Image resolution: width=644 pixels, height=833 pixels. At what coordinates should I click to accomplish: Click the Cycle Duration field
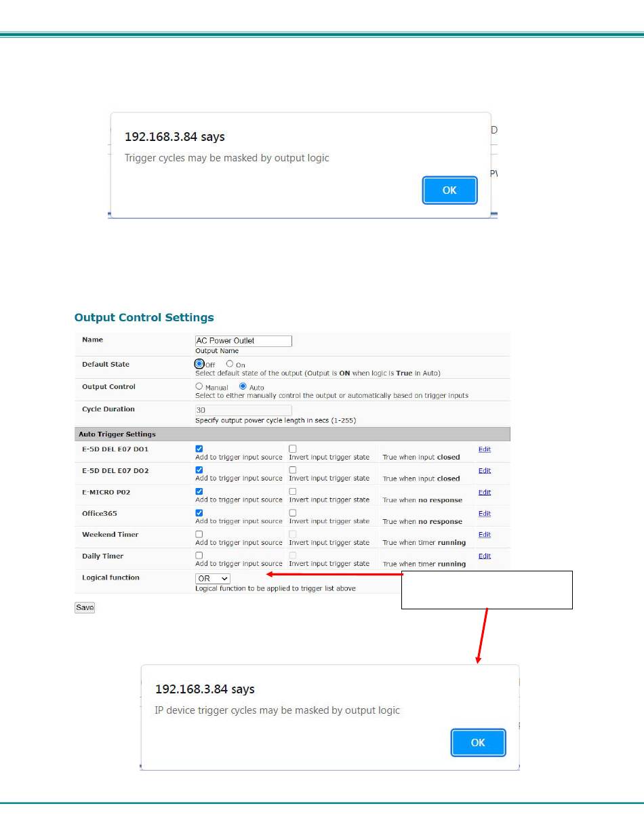[x=243, y=410]
